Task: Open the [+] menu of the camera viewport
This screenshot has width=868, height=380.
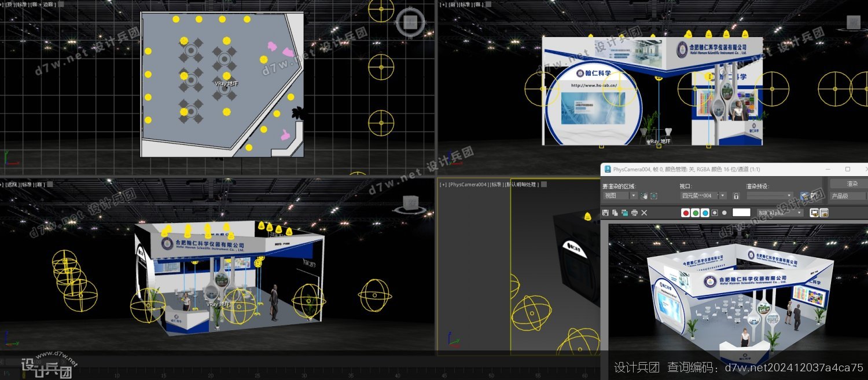Action: pyautogui.click(x=443, y=184)
